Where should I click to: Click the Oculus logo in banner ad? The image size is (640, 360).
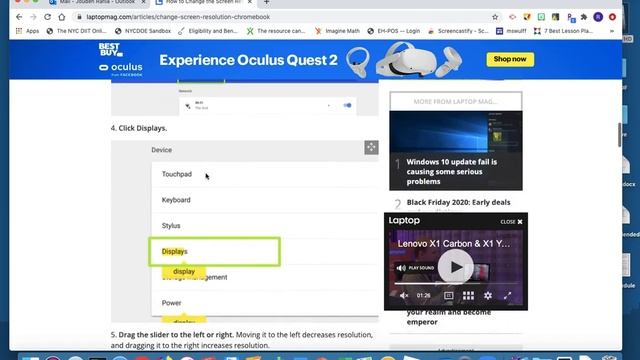(x=121, y=69)
